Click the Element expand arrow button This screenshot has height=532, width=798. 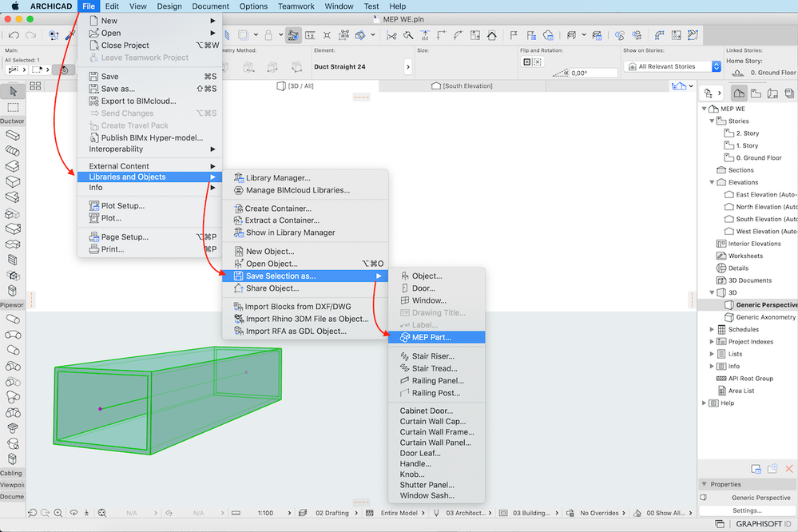click(x=407, y=66)
